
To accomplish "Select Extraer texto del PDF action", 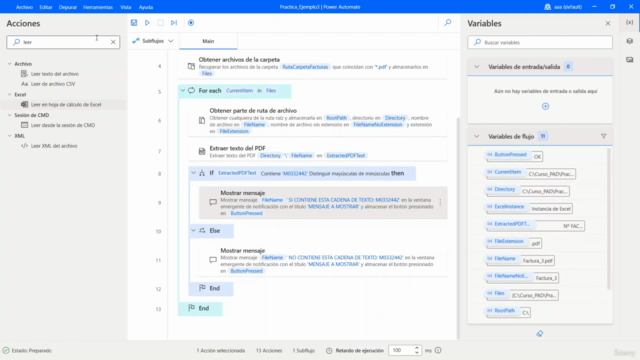I will tap(318, 151).
